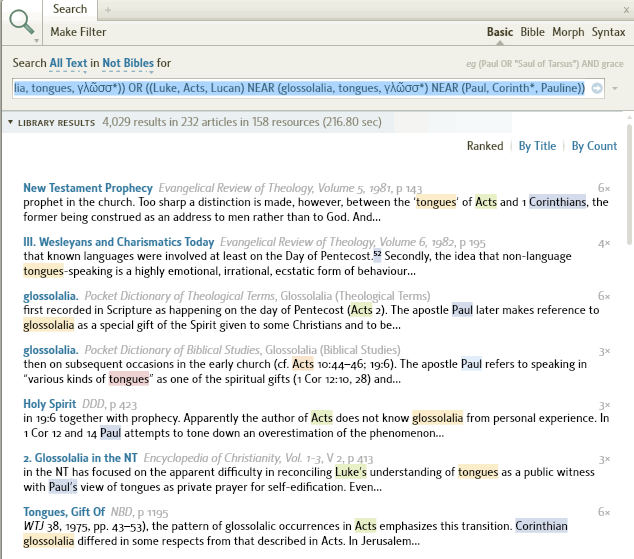634x559 pixels.
Task: Switch to Basic search type
Action: click(500, 32)
